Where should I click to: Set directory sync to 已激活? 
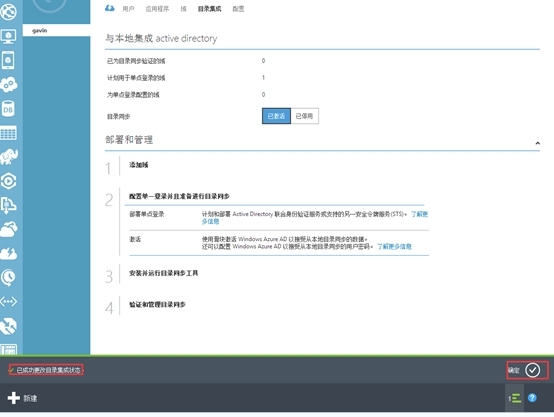click(x=276, y=116)
